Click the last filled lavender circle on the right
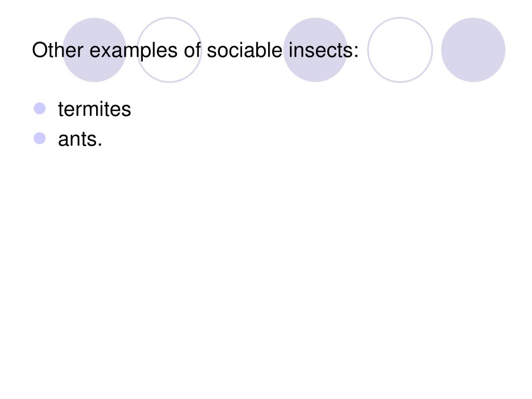This screenshot has height=399, width=532. [473, 50]
